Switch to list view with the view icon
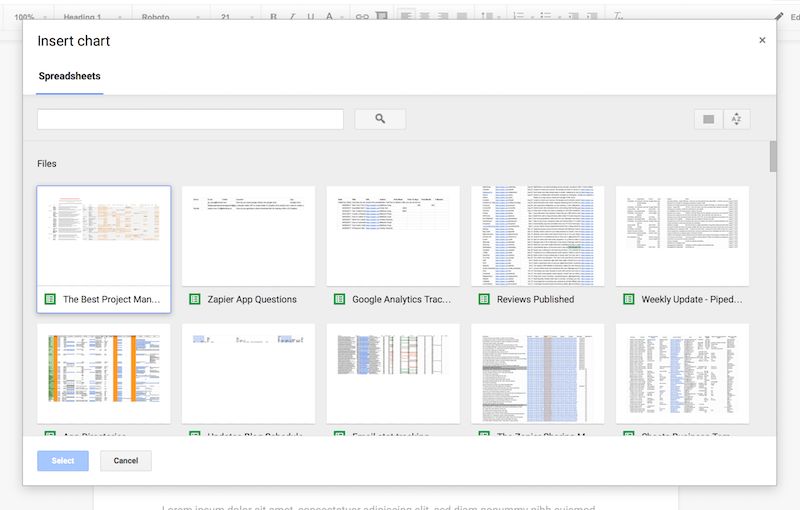Screen dimensions: 800x510 click(x=708, y=119)
